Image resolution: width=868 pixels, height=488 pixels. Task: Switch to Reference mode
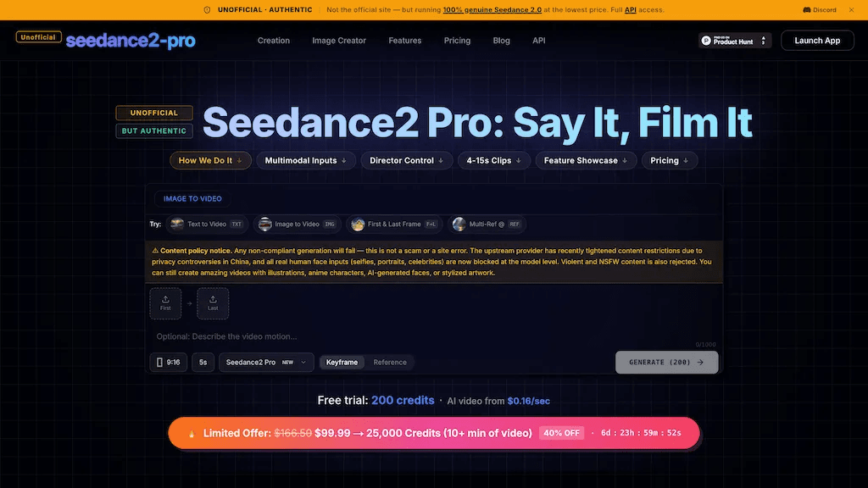click(x=390, y=363)
